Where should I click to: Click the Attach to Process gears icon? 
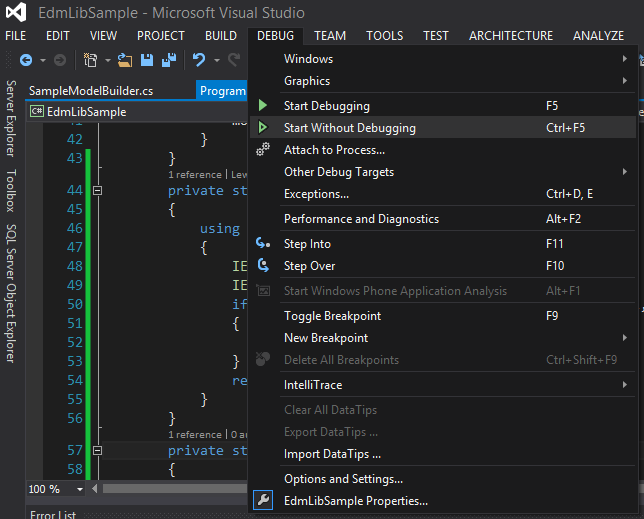point(263,149)
